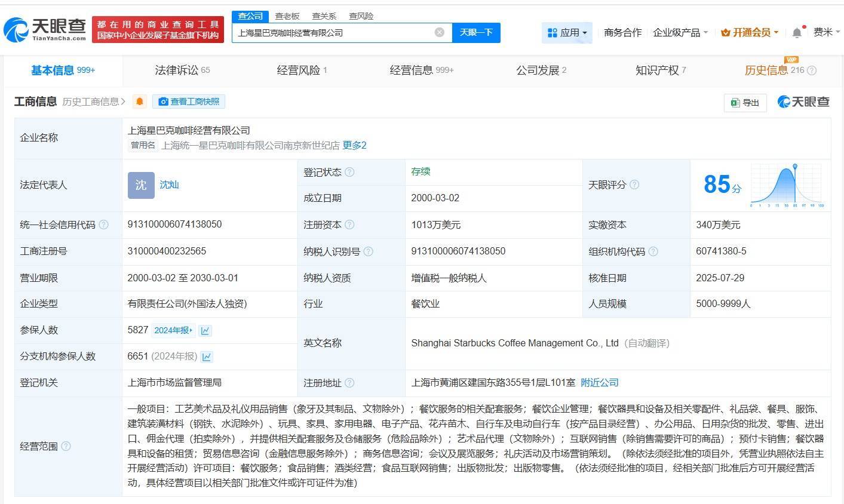Click the legal representative name 沈灿
This screenshot has height=504, width=844.
coord(169,185)
